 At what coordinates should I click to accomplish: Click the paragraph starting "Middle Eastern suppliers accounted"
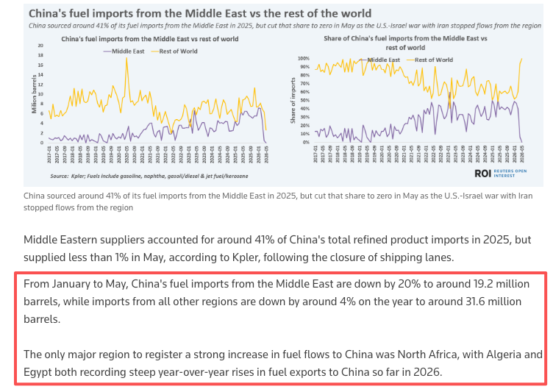pos(276,248)
